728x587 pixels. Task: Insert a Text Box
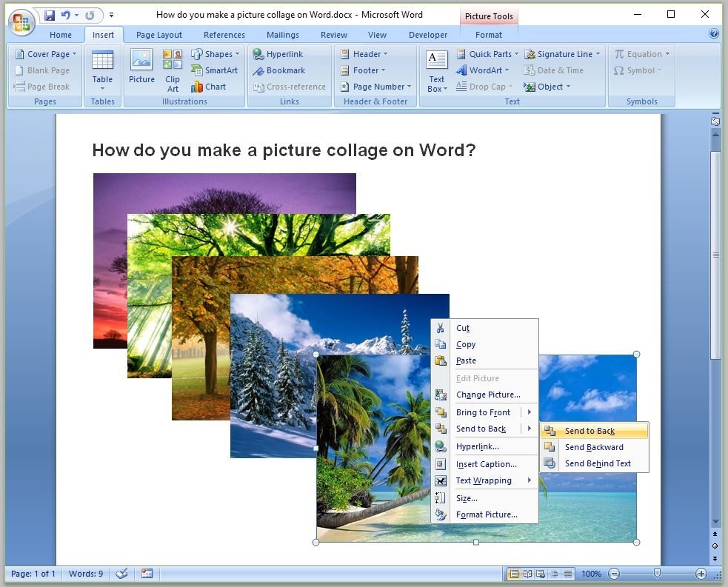point(436,70)
